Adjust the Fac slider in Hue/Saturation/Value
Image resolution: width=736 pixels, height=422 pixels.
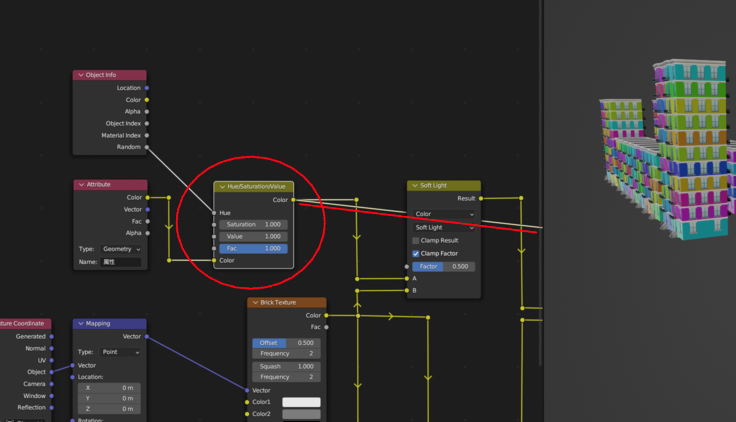(x=253, y=249)
